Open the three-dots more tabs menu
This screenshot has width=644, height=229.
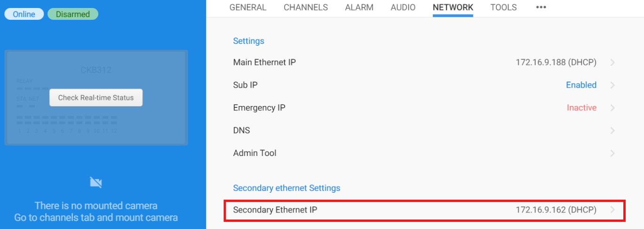541,8
